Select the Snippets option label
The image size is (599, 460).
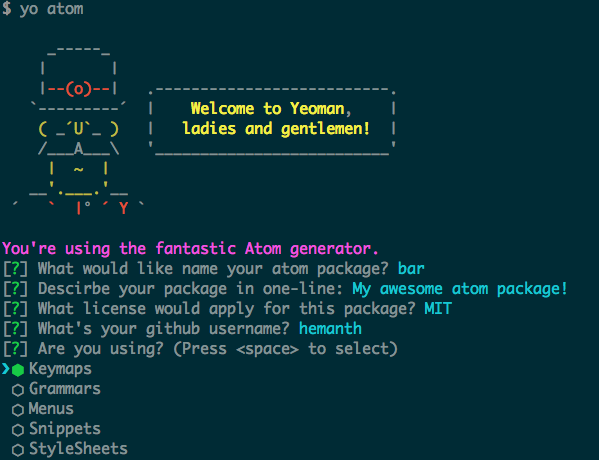coord(65,429)
